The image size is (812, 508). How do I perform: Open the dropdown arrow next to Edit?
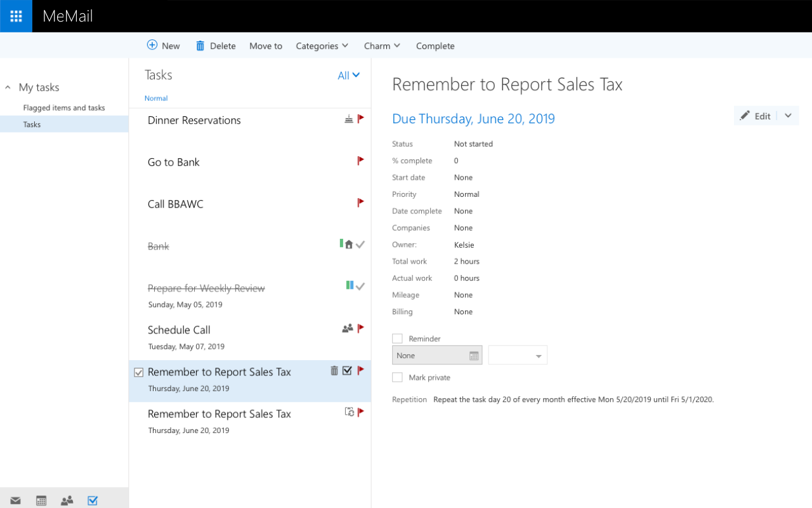click(788, 116)
